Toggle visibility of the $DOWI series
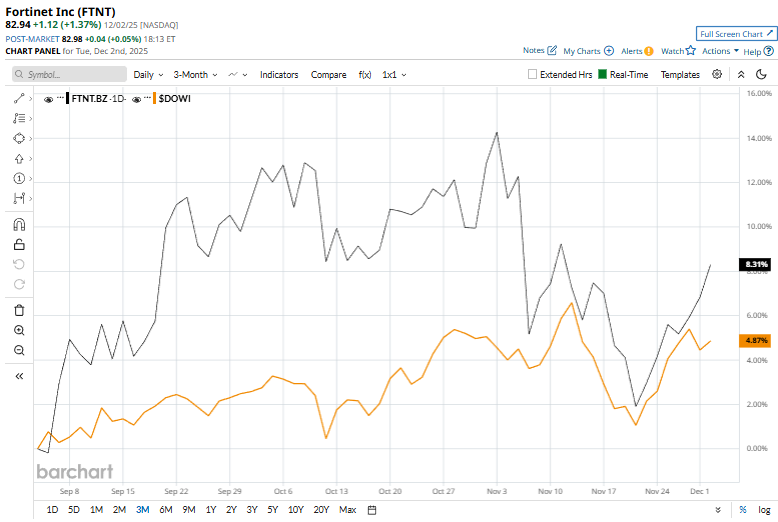The width and height of the screenshot is (778, 522). (x=136, y=99)
